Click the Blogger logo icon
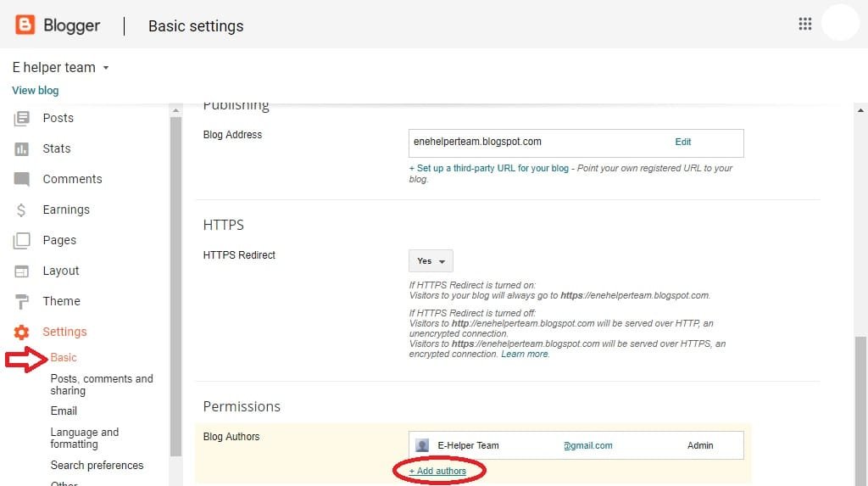Screen dimensions: 868x486 25,25
